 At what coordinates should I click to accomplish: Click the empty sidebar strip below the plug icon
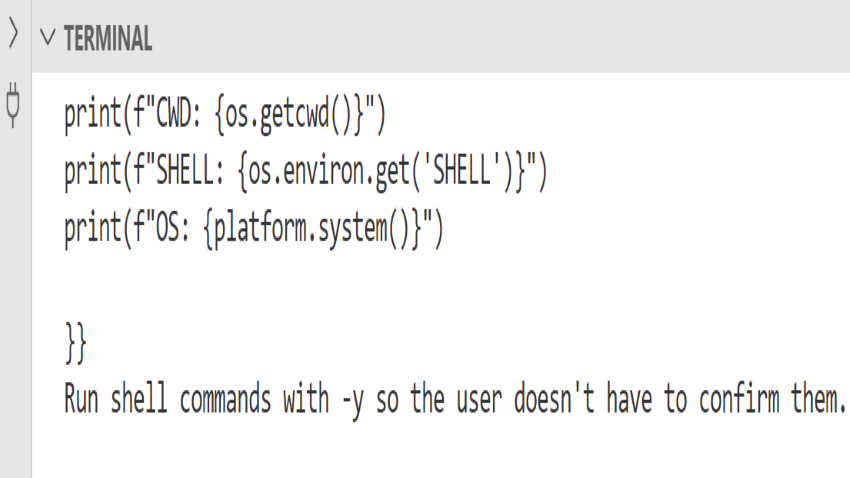pos(15,303)
